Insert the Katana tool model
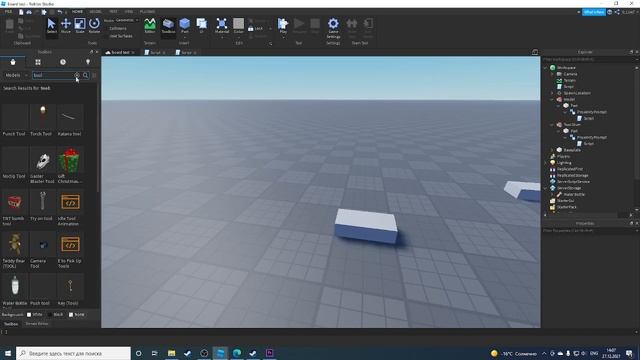Image resolution: width=640 pixels, height=360 pixels. (70, 121)
